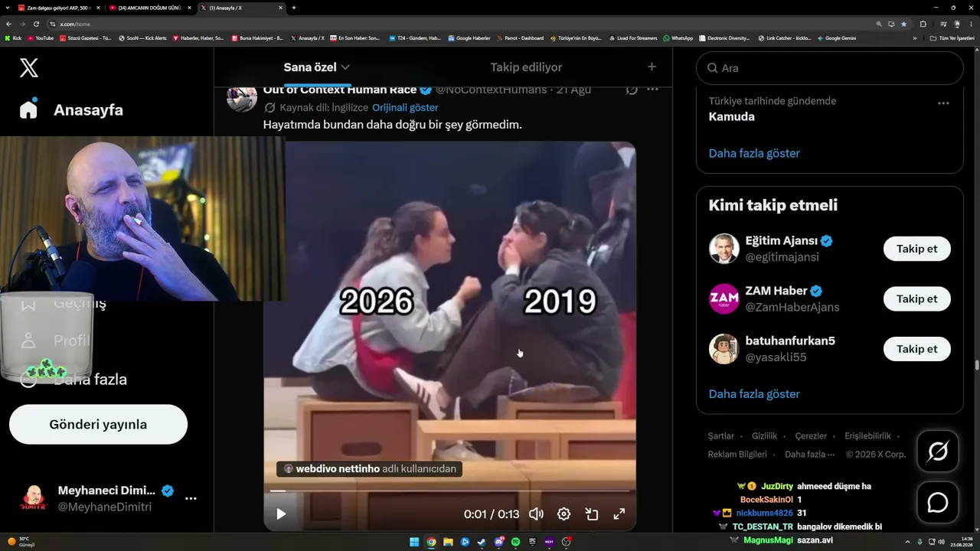Screen dimensions: 980x551
Task: Open the Windows Start menu
Action: (x=414, y=542)
